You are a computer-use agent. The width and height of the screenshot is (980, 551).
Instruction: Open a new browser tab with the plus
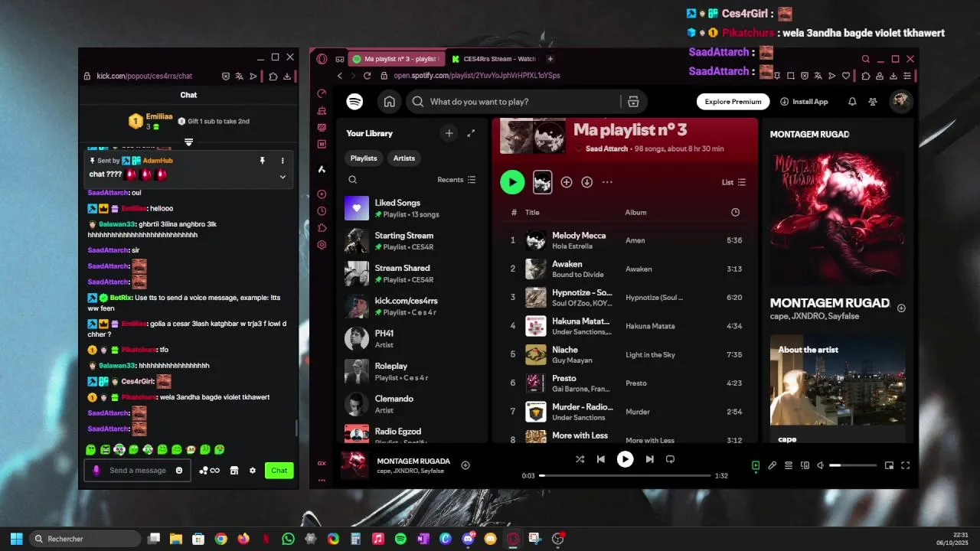tap(550, 59)
